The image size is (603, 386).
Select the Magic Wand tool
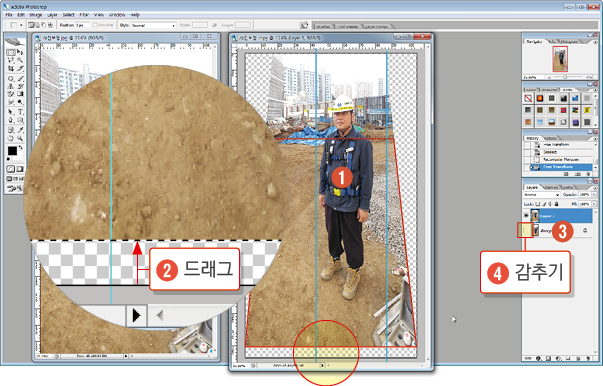point(20,60)
